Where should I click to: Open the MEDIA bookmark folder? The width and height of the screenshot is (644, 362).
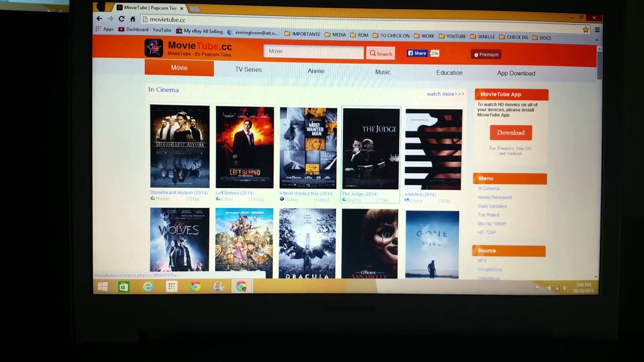coord(335,35)
